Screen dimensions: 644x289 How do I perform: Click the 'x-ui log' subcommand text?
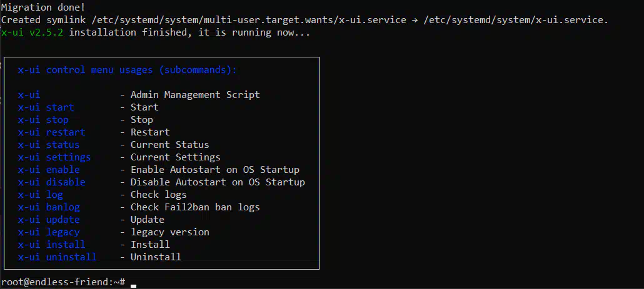tap(40, 195)
